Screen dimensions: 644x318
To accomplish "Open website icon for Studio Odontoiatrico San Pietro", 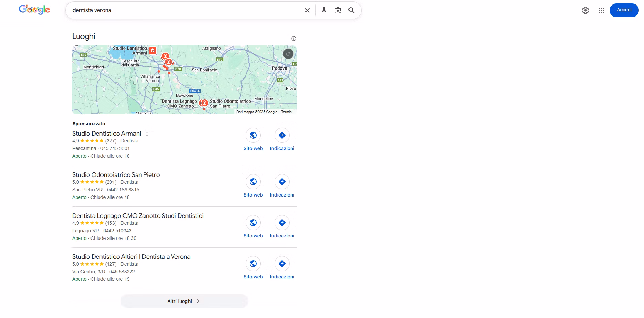I will pos(253,182).
